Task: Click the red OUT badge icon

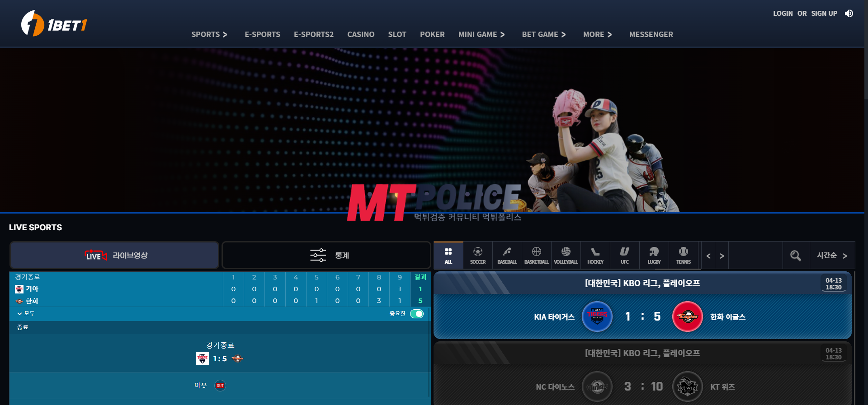Action: 220,385
